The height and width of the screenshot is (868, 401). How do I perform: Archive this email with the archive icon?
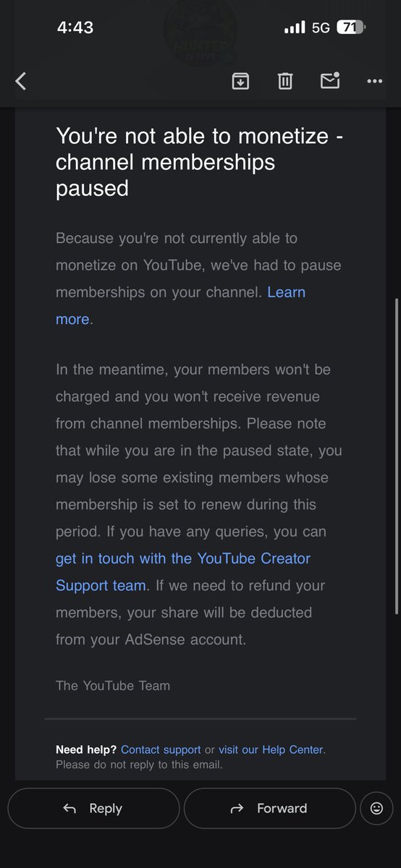[240, 81]
